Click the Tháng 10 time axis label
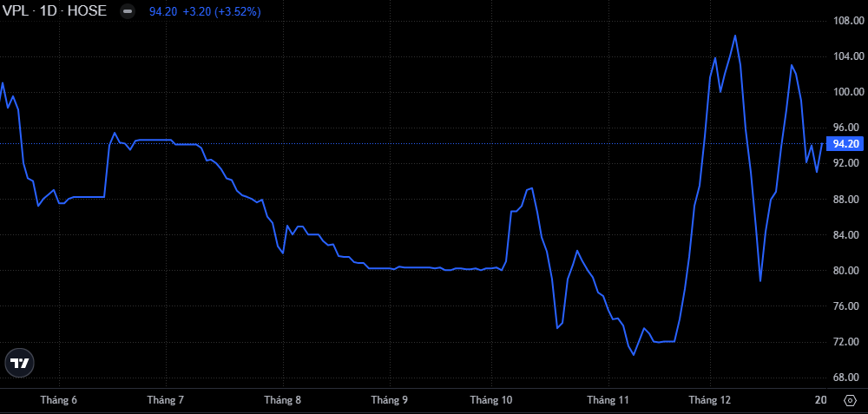The height and width of the screenshot is (414, 868). 491,400
